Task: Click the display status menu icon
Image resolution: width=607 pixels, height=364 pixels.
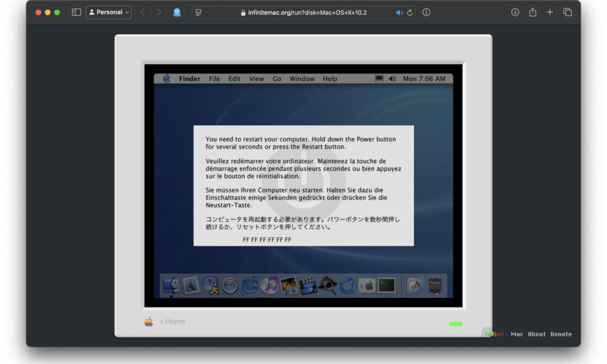Action: pyautogui.click(x=379, y=78)
